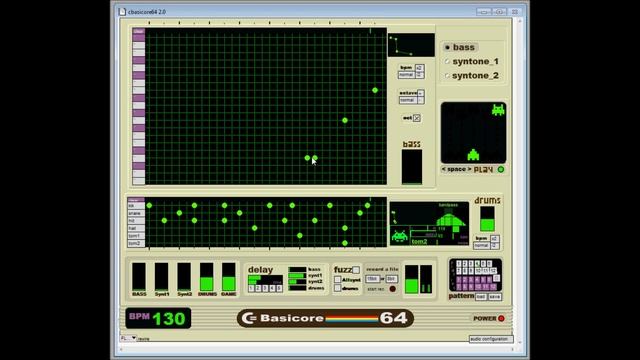Click the bass envelope graph display
This screenshot has height=360, width=640.
coord(411,45)
